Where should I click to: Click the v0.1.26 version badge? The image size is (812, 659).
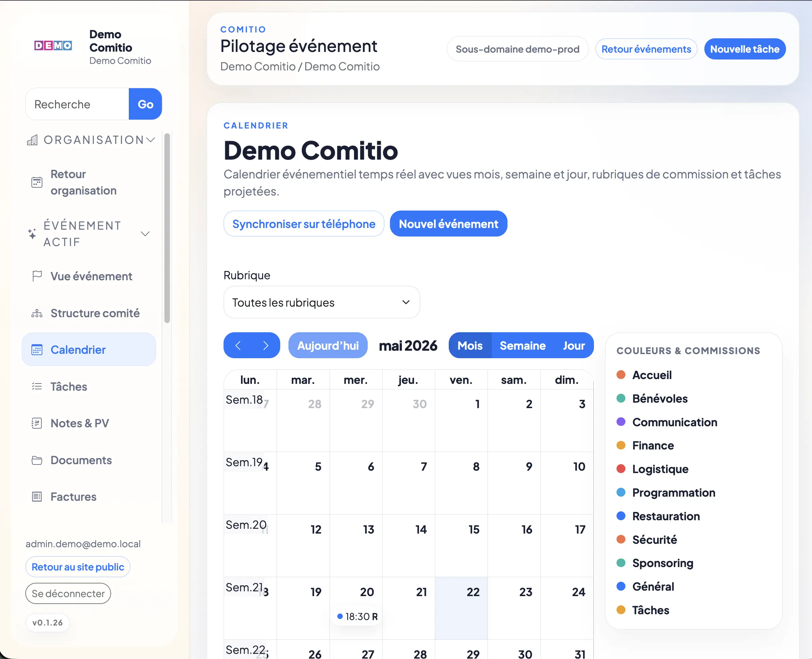pos(48,622)
